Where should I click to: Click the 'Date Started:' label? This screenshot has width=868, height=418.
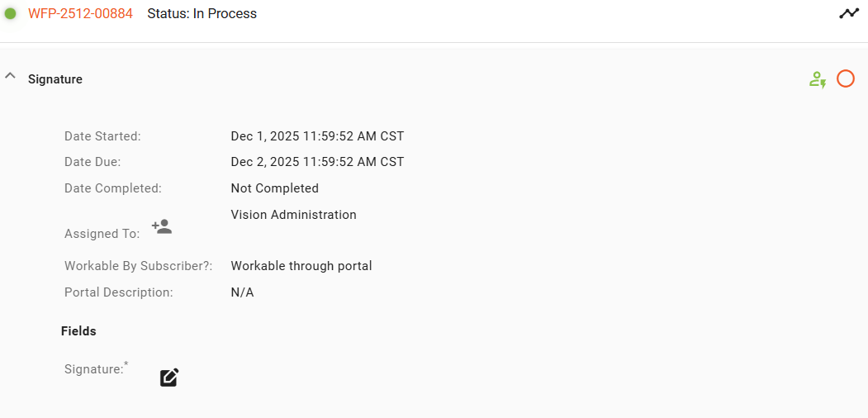(102, 136)
